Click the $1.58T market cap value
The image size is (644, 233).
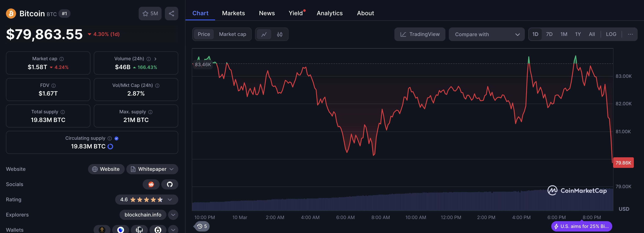[x=37, y=67]
